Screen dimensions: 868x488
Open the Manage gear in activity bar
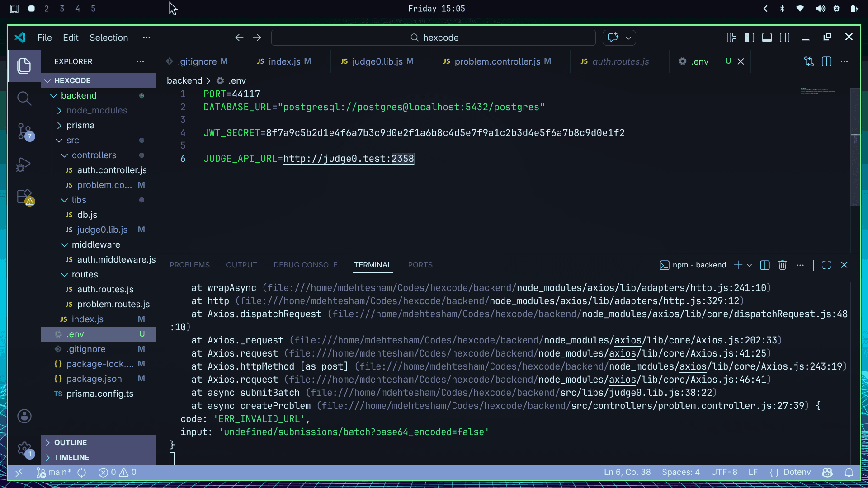click(24, 449)
